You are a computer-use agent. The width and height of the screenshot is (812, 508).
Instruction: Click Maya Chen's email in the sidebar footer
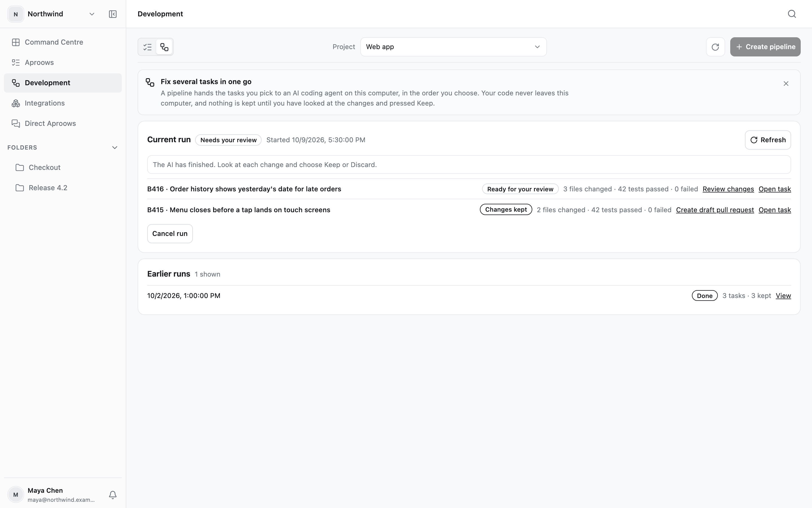tap(61, 500)
